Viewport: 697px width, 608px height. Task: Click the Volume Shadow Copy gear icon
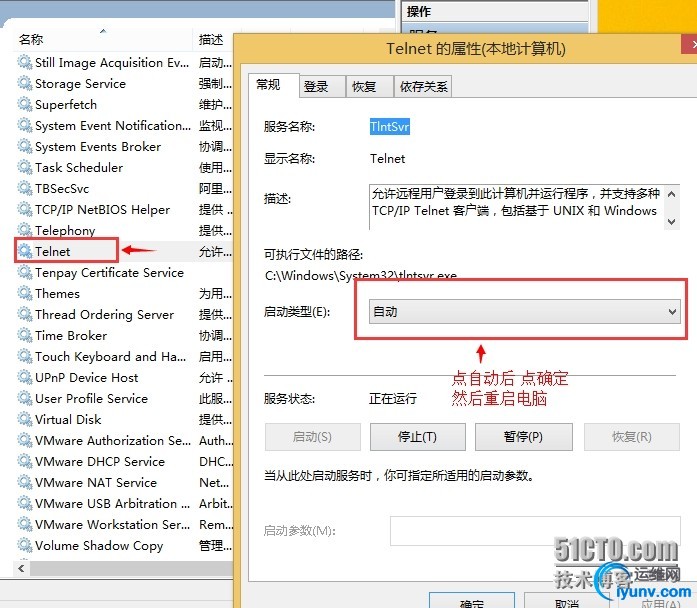click(x=24, y=545)
